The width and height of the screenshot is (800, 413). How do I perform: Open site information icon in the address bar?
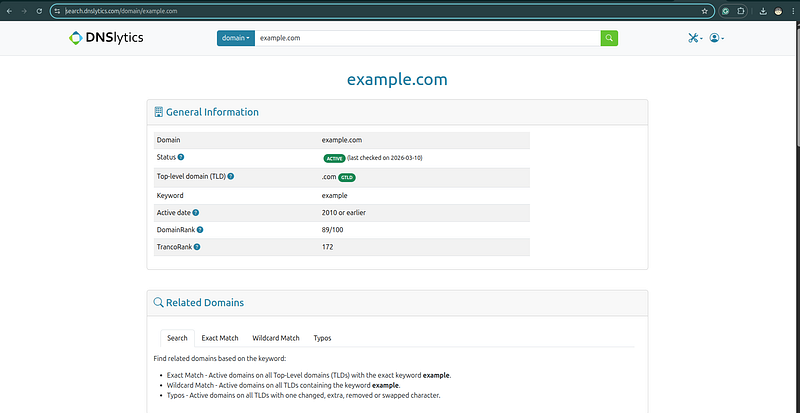click(x=58, y=11)
